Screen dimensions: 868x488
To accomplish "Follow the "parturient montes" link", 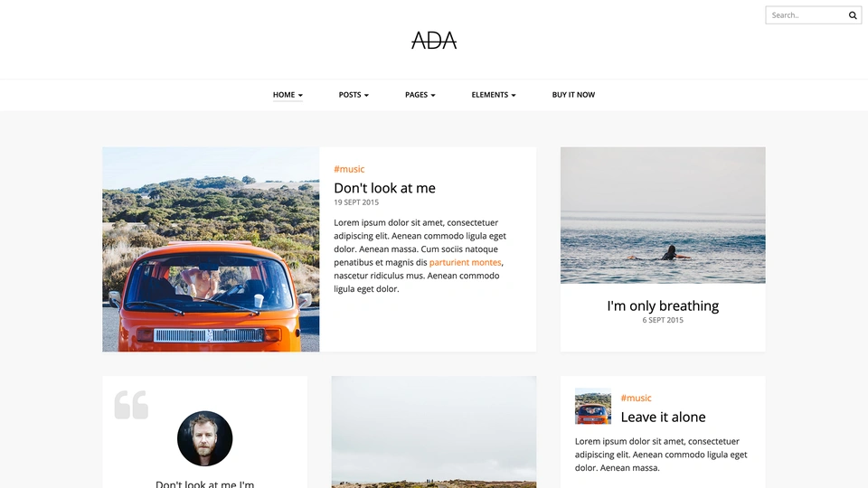I will (465, 262).
